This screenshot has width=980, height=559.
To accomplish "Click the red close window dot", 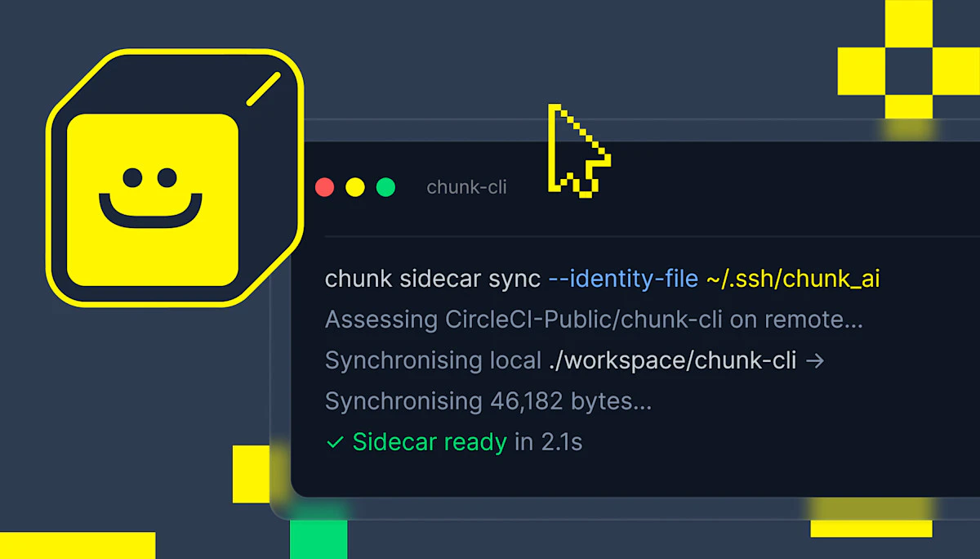I will point(324,187).
